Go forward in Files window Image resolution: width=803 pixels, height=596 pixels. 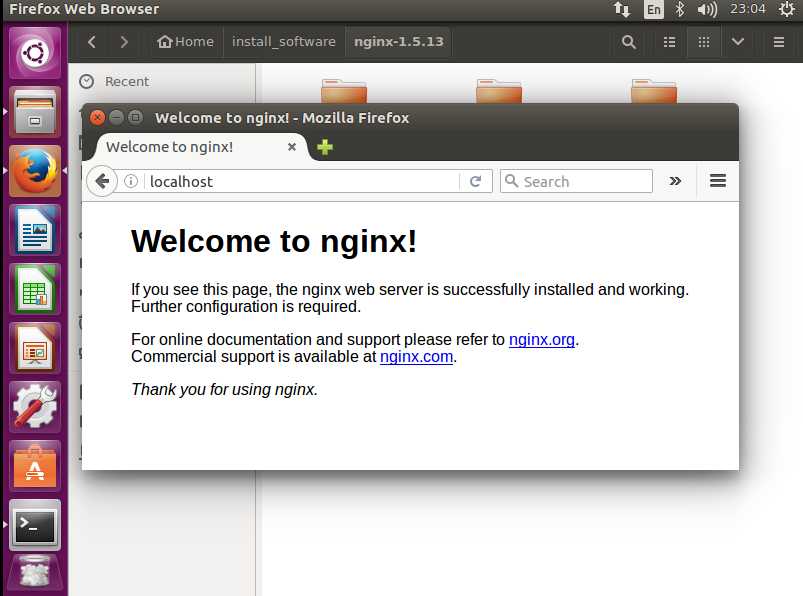(124, 41)
